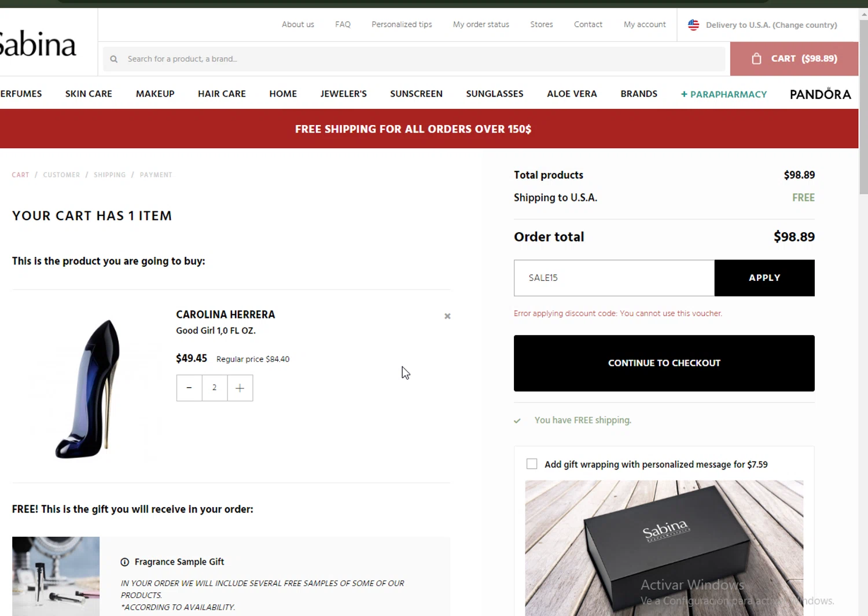Viewport: 868px width, 616px height.
Task: Go to Personalized tips
Action: 402,24
